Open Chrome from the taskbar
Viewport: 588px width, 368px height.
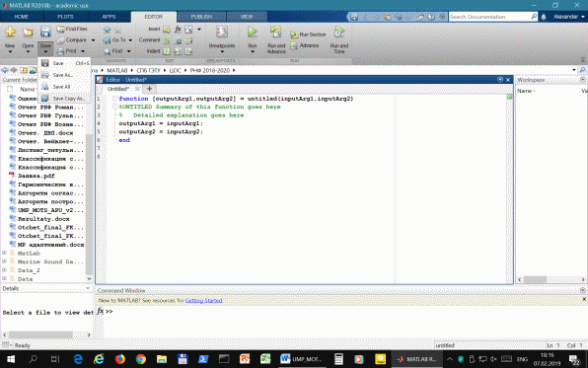tap(141, 359)
